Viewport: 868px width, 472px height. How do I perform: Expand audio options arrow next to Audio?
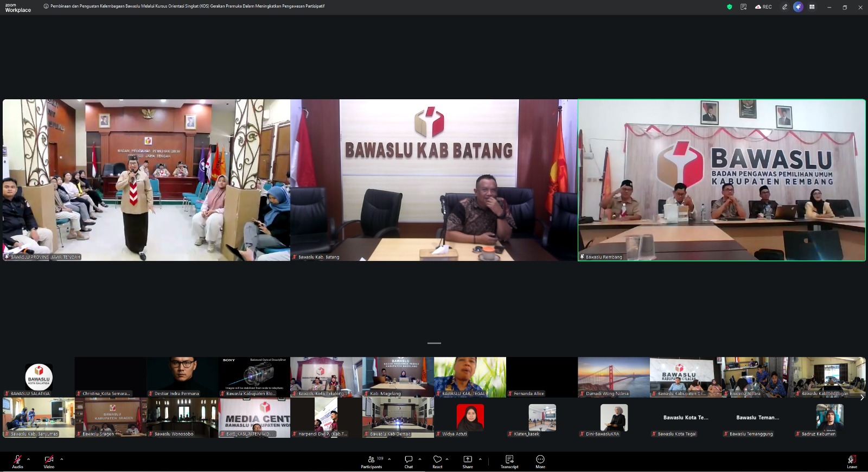tap(28, 459)
